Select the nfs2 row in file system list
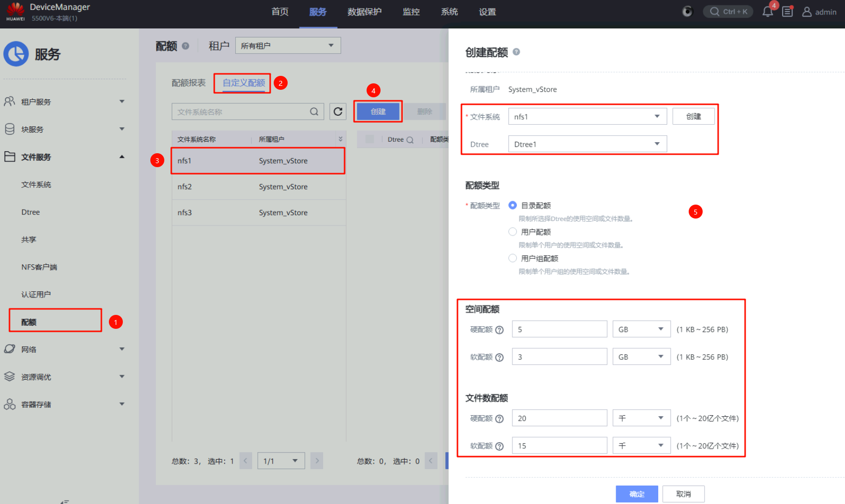The height and width of the screenshot is (504, 845). coord(258,187)
